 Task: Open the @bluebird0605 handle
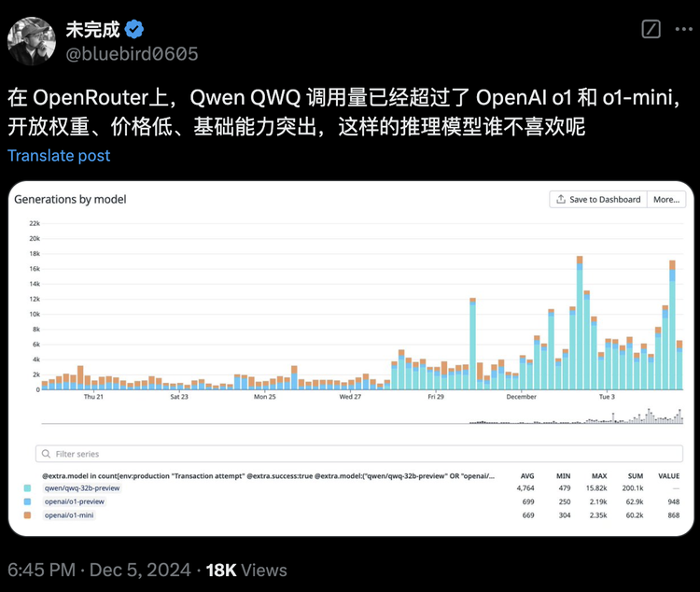(132, 54)
